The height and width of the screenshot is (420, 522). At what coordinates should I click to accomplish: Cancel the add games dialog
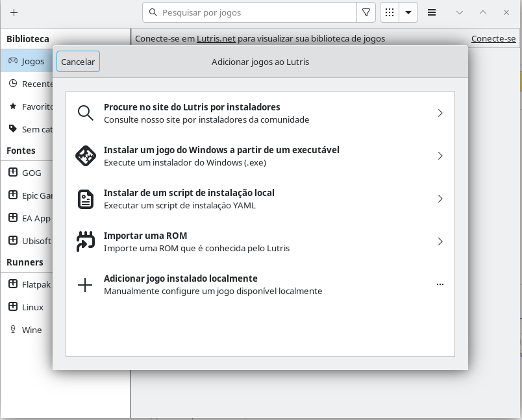pyautogui.click(x=78, y=62)
